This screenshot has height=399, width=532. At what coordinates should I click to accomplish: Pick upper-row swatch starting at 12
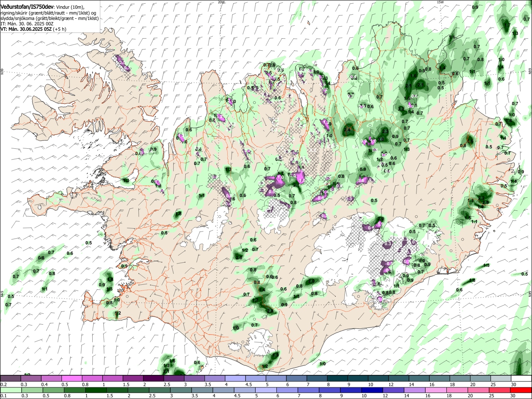pyautogui.click(x=399, y=379)
